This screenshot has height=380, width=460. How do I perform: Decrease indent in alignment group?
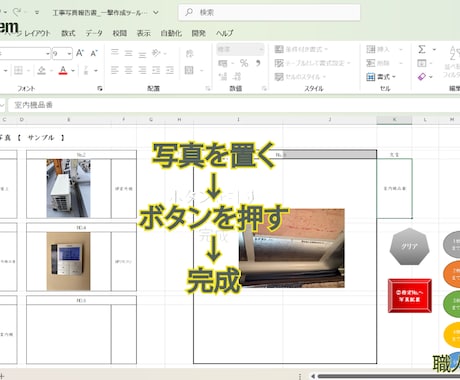point(156,70)
